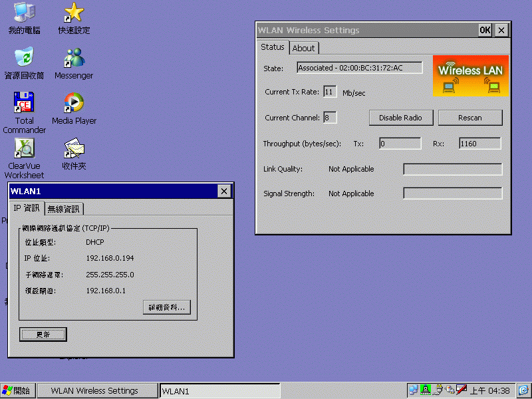This screenshot has width=532, height=399.
Task: Click the Current Channel field
Action: 330,118
